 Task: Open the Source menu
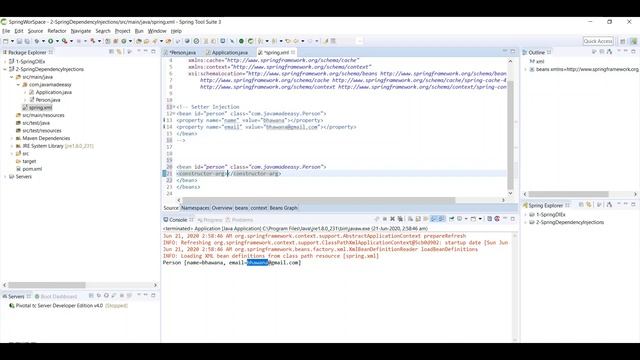(x=35, y=31)
